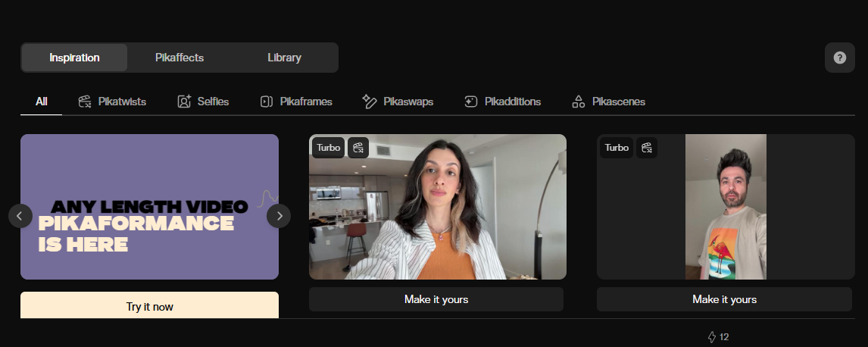The image size is (868, 347).
Task: Filter by Pikatwists category
Action: pos(112,102)
